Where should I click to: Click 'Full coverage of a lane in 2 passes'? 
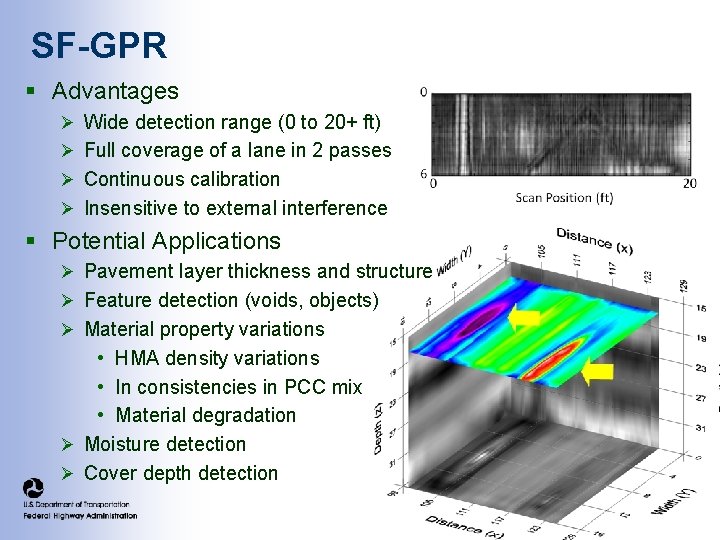point(238,150)
